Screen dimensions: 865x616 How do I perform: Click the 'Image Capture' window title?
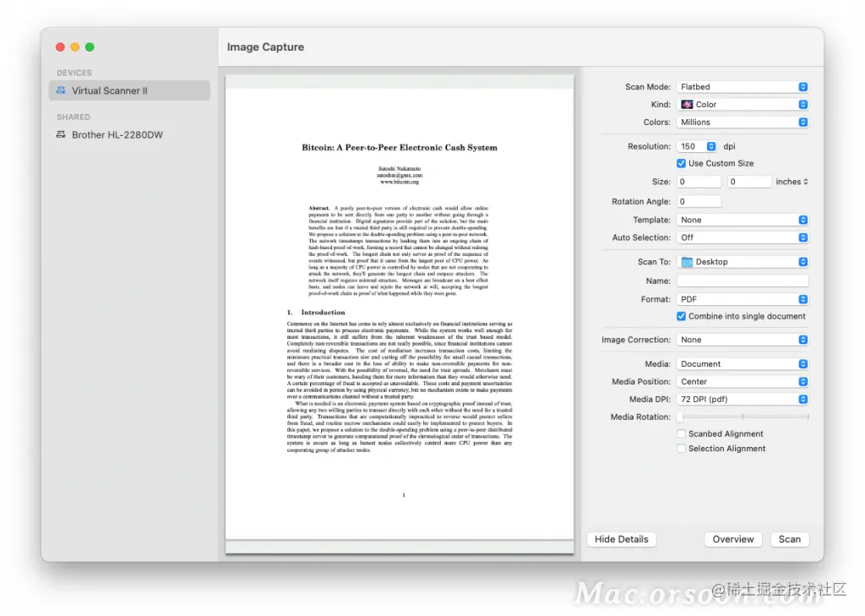click(x=265, y=47)
